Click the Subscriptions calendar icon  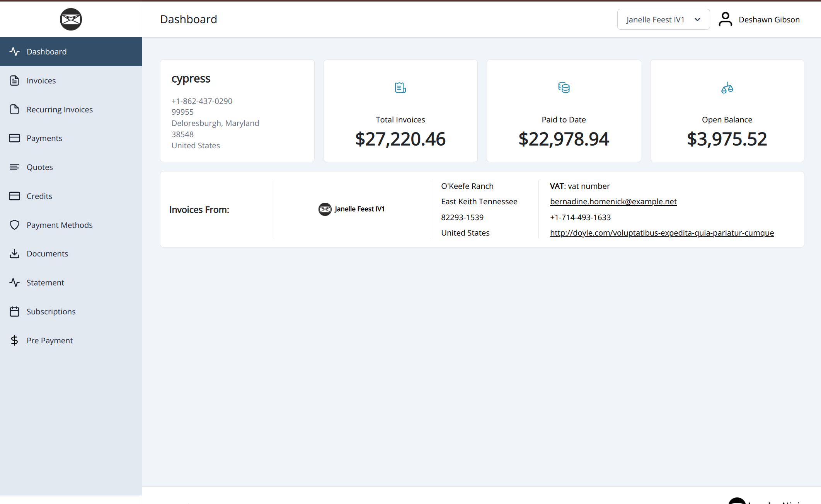pos(14,312)
